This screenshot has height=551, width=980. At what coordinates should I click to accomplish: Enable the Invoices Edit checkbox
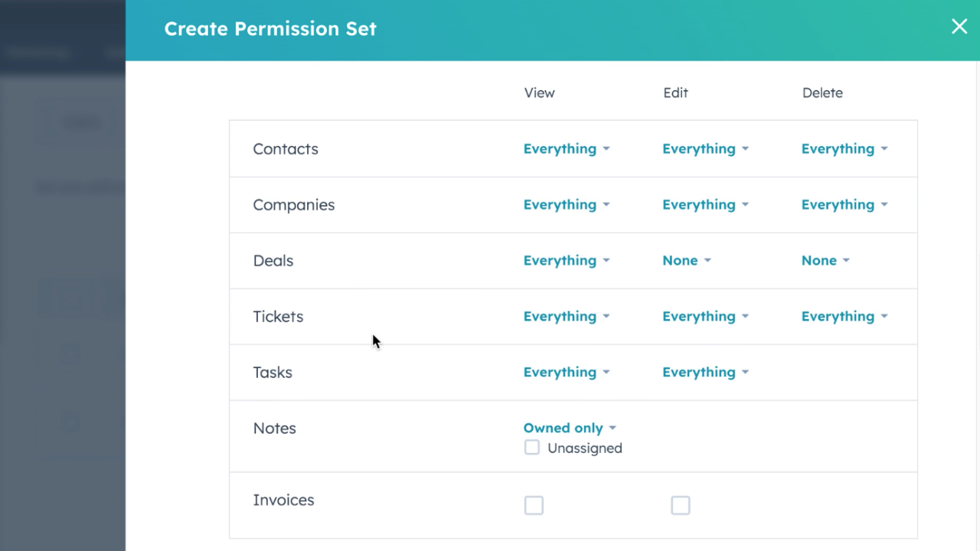pyautogui.click(x=681, y=505)
